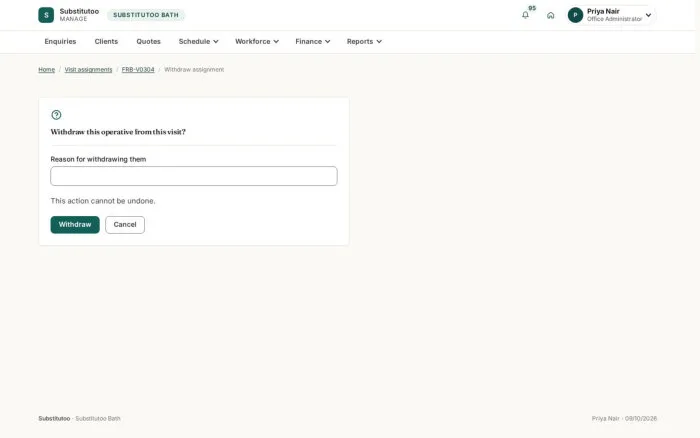Follow the Visit assignments breadcrumb link
The width and height of the screenshot is (700, 438).
[88, 70]
